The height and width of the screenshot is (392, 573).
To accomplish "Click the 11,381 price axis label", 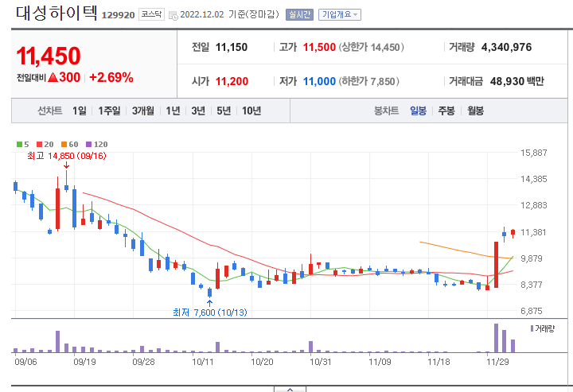I will (x=533, y=232).
